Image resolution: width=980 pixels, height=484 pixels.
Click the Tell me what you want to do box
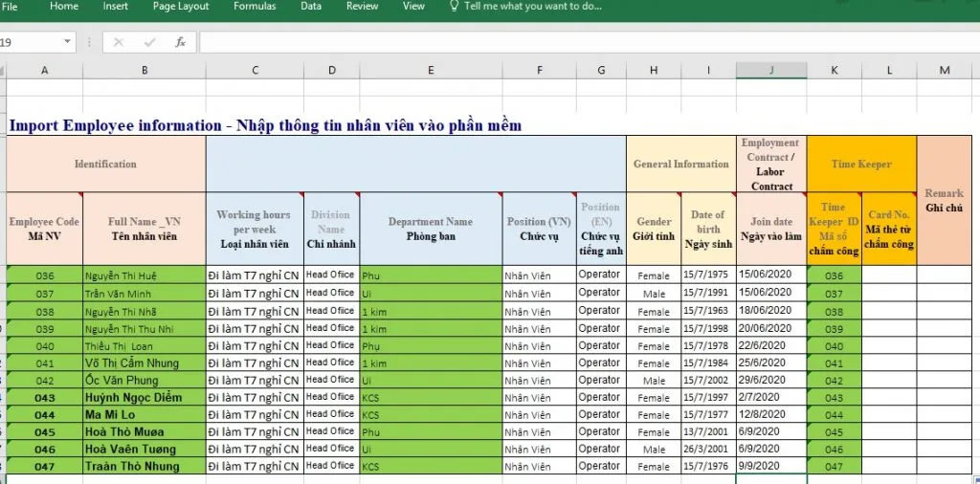pos(532,7)
